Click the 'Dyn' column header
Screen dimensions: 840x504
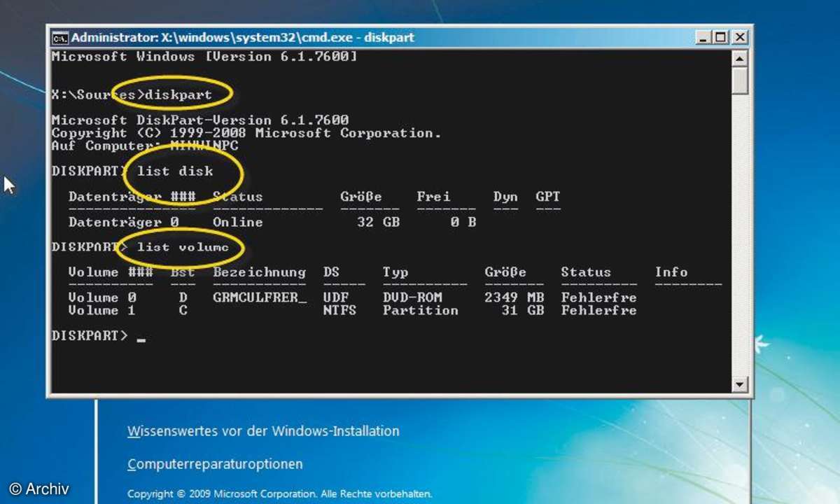(x=505, y=197)
